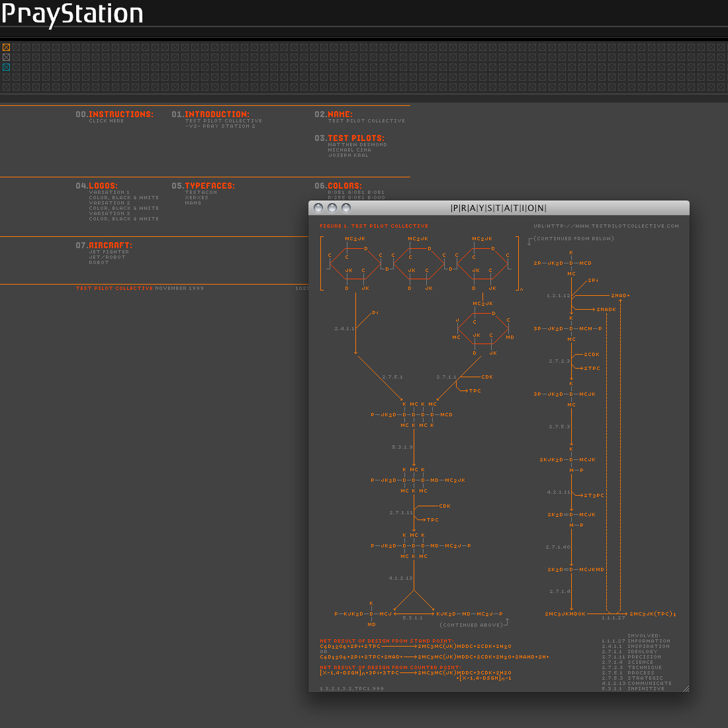The image size is (728, 728).
Task: Select the white crossed box icon
Action: coord(7,58)
